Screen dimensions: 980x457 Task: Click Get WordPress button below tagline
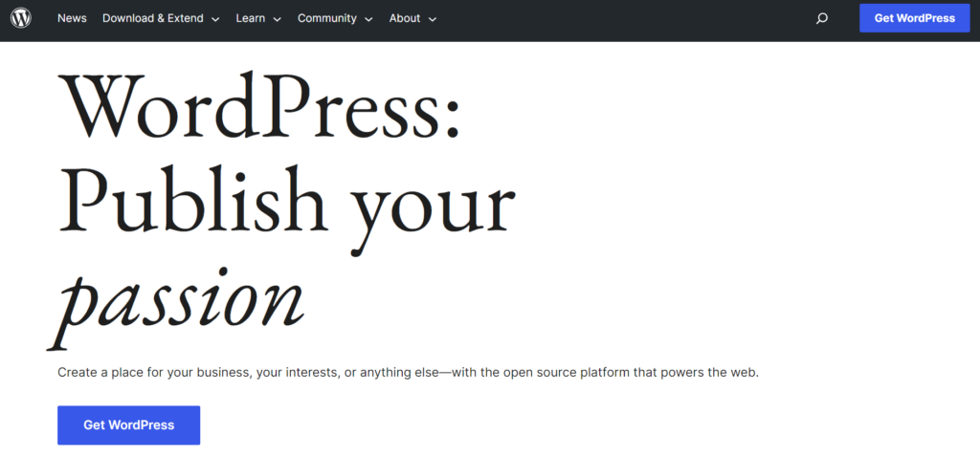[129, 425]
